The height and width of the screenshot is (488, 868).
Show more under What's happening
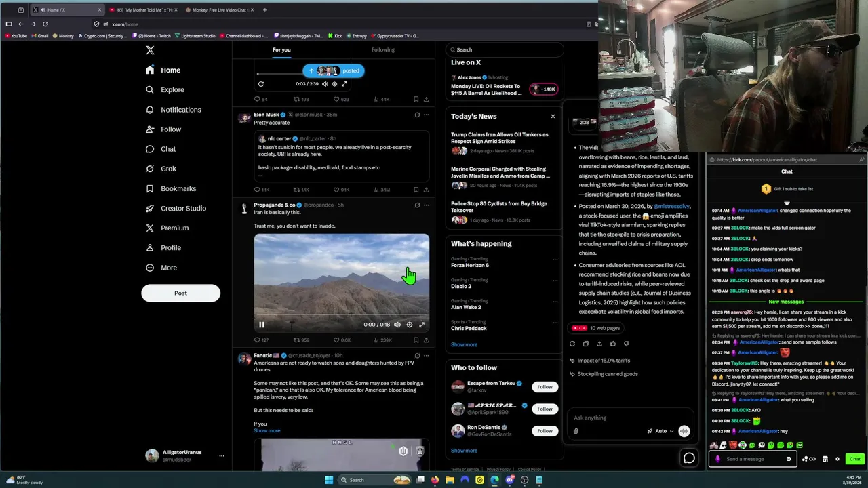pyautogui.click(x=464, y=344)
